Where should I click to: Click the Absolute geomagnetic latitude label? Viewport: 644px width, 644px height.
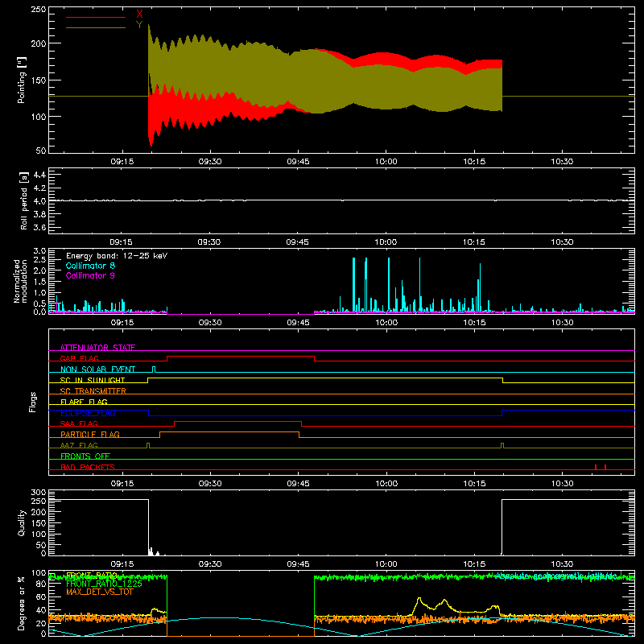(556, 576)
